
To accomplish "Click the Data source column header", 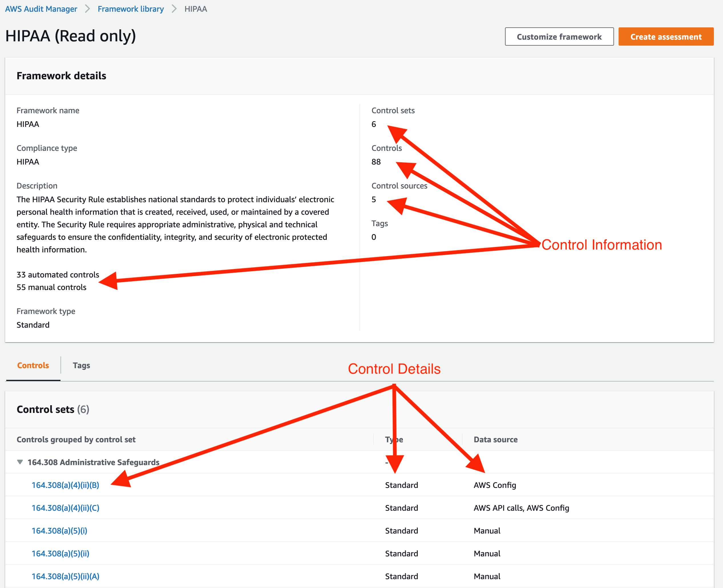I will coord(495,439).
